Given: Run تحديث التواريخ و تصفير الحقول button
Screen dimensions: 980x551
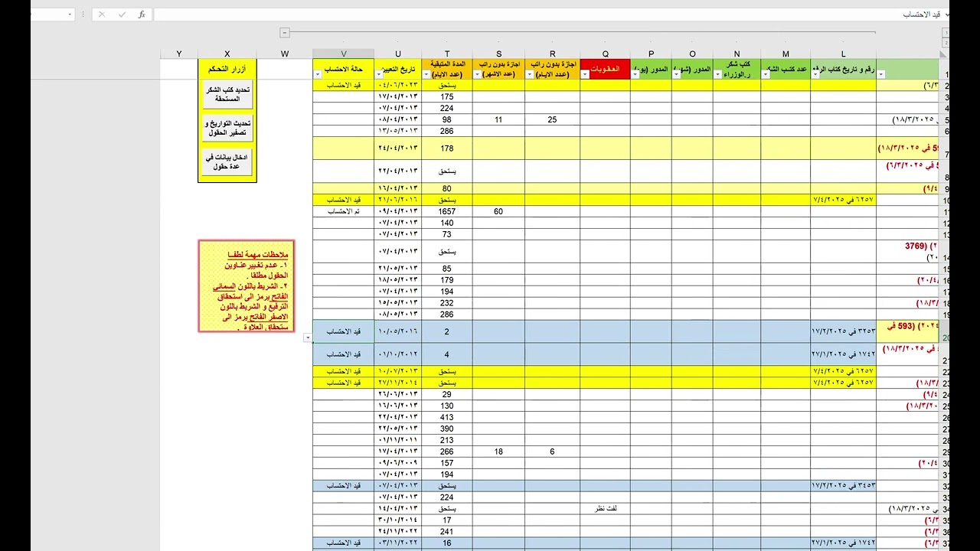Looking at the screenshot, I should pyautogui.click(x=227, y=128).
